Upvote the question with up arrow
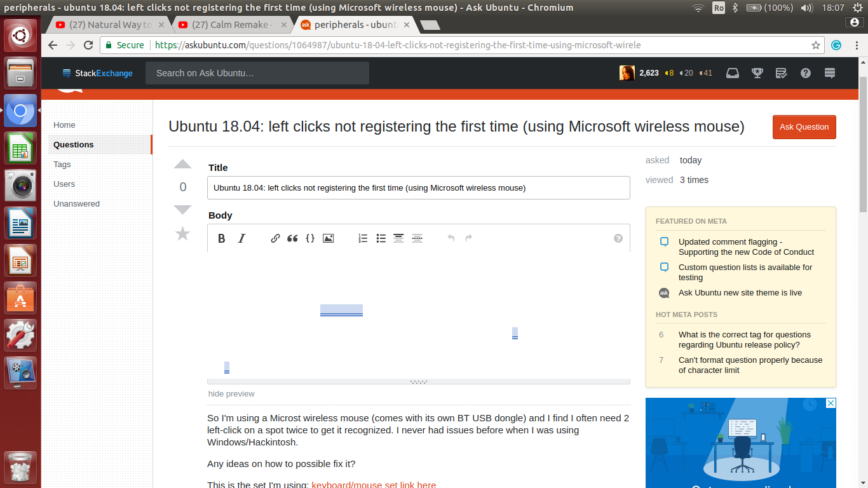Image resolution: width=868 pixels, height=488 pixels. [182, 164]
